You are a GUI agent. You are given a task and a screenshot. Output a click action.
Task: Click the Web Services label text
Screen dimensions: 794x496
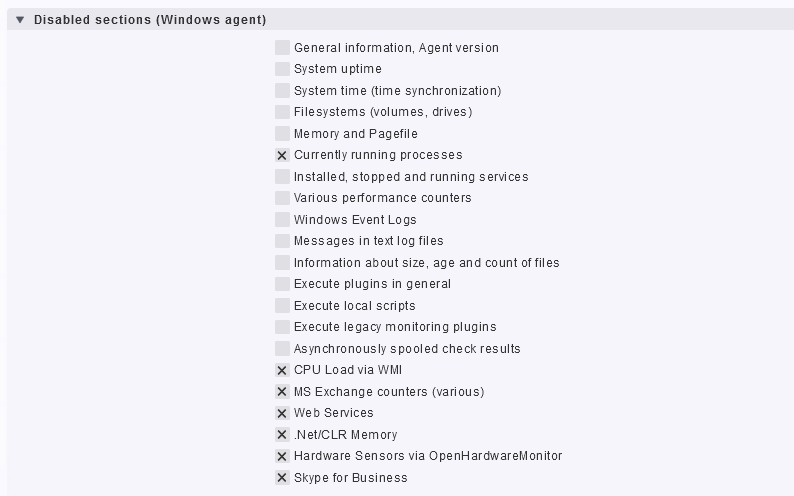coord(333,413)
